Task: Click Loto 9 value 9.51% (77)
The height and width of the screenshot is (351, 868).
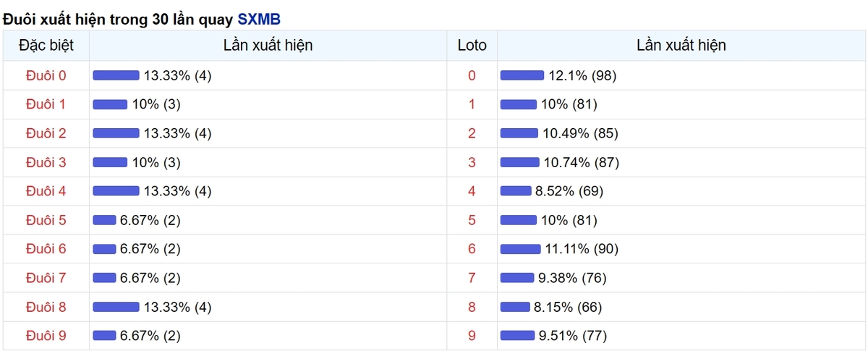Action: [572, 336]
